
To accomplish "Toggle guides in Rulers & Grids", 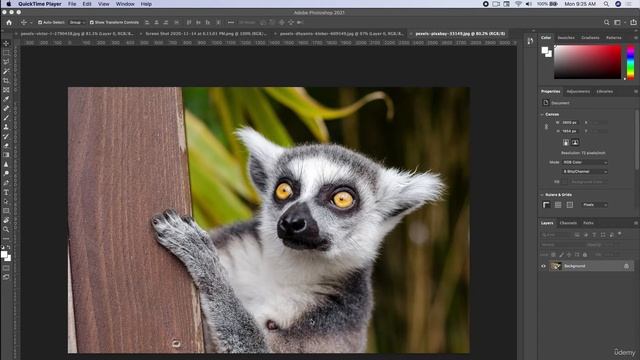I will pyautogui.click(x=569, y=205).
